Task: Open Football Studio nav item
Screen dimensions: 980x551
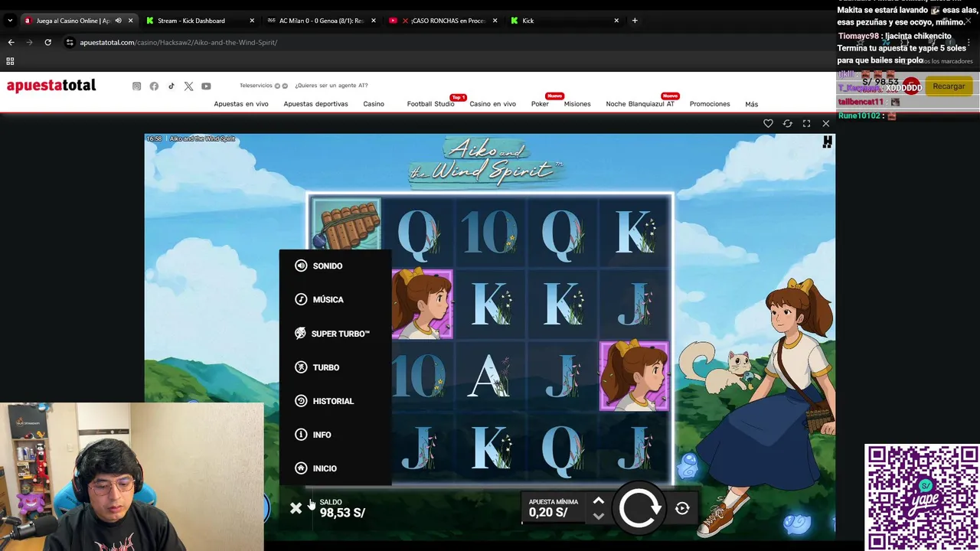Action: pyautogui.click(x=430, y=104)
